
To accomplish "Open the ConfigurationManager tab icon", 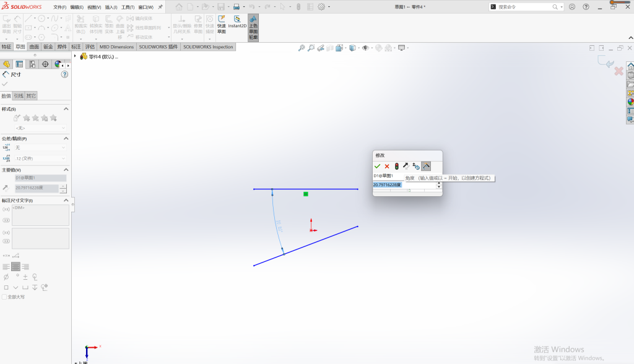I will click(x=32, y=64).
